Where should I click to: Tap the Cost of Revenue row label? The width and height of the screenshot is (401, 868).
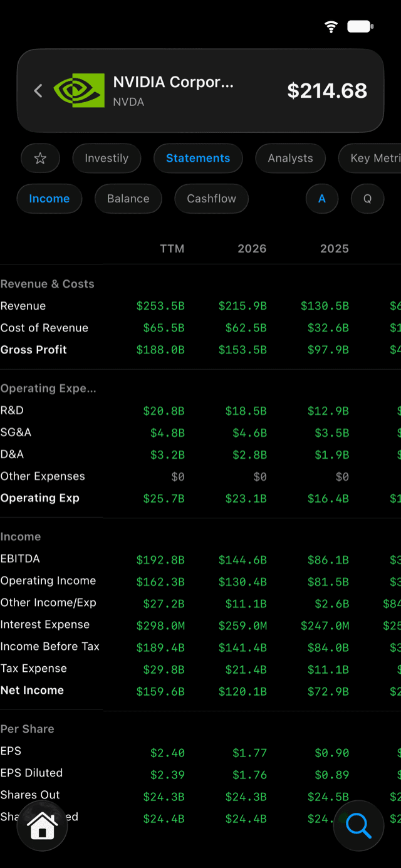pos(44,328)
